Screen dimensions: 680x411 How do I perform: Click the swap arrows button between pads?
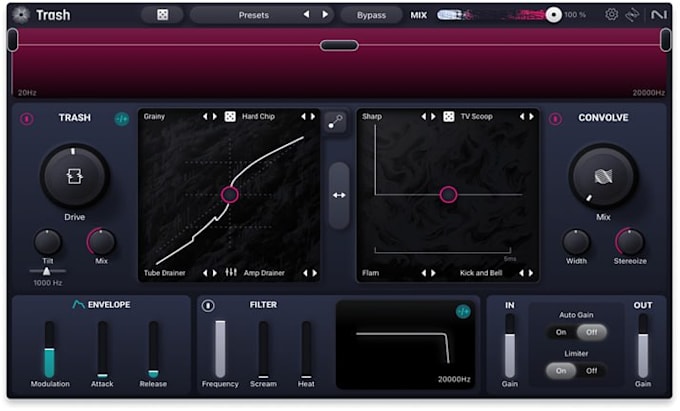tap(339, 196)
